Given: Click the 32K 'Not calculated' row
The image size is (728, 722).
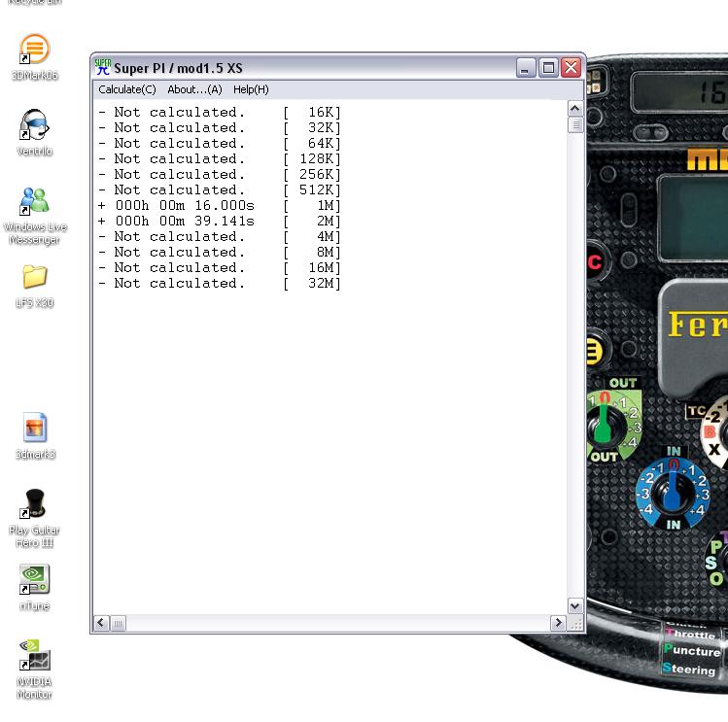Looking at the screenshot, I should 220,127.
